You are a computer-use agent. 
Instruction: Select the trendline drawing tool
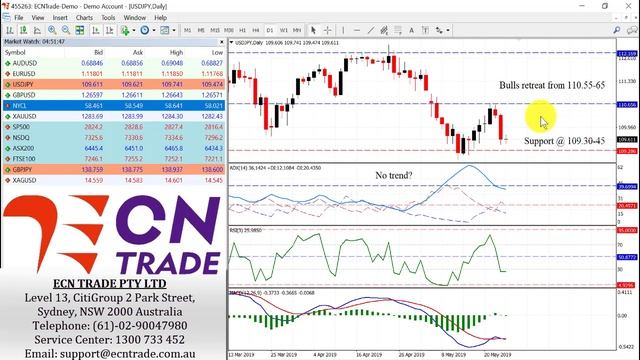coord(371,30)
